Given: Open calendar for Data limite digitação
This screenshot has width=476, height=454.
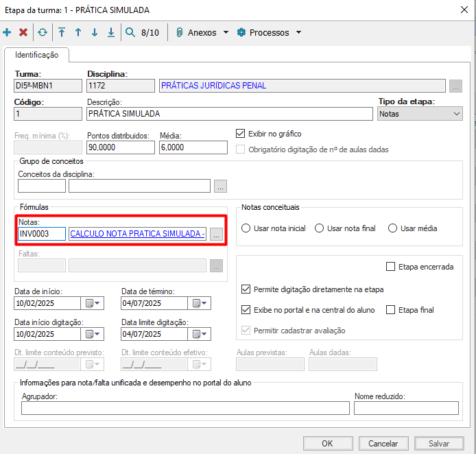Looking at the screenshot, I should (200, 334).
